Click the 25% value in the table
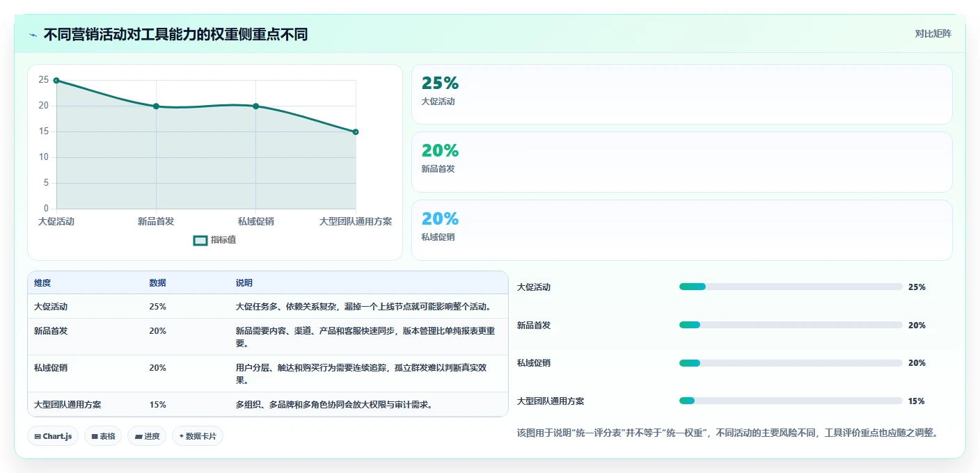 (x=157, y=307)
